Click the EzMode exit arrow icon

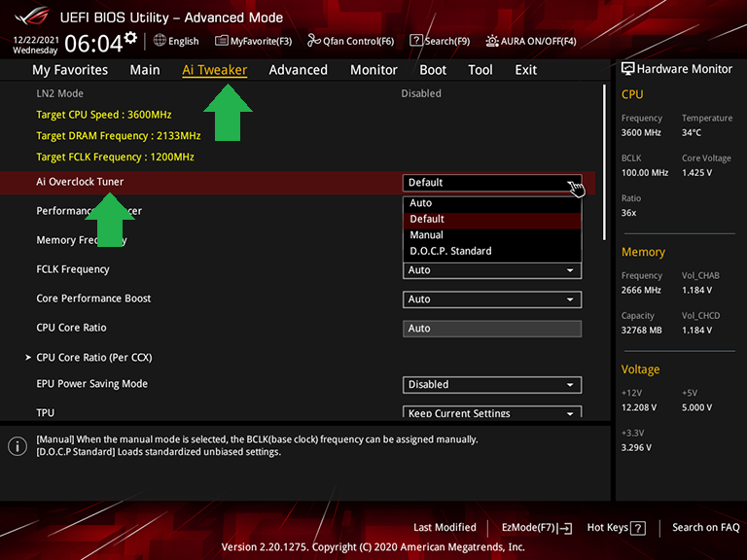(565, 528)
